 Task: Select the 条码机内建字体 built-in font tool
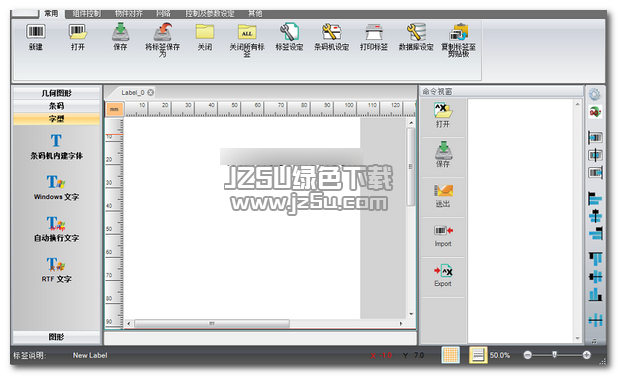pos(56,147)
